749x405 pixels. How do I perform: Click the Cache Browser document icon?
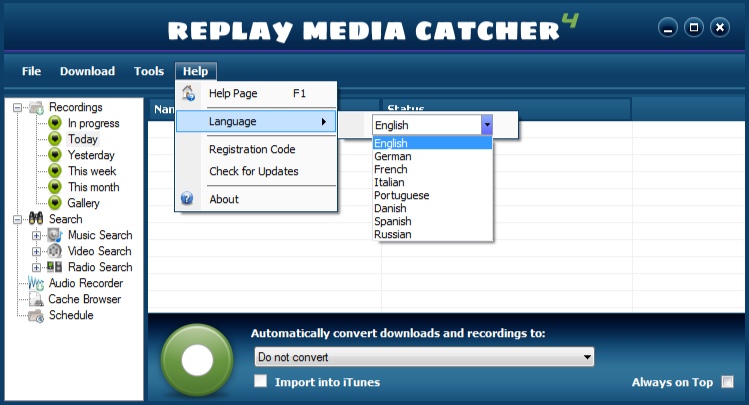36,299
